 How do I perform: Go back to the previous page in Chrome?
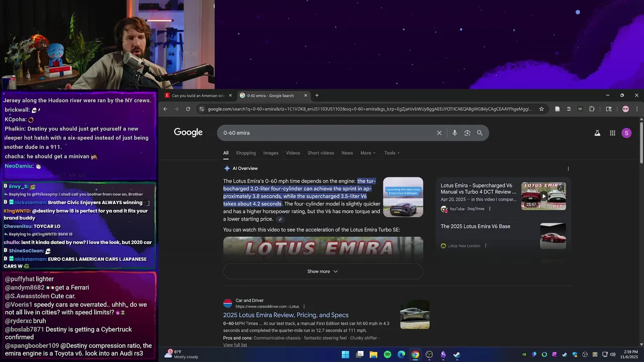[x=165, y=109]
